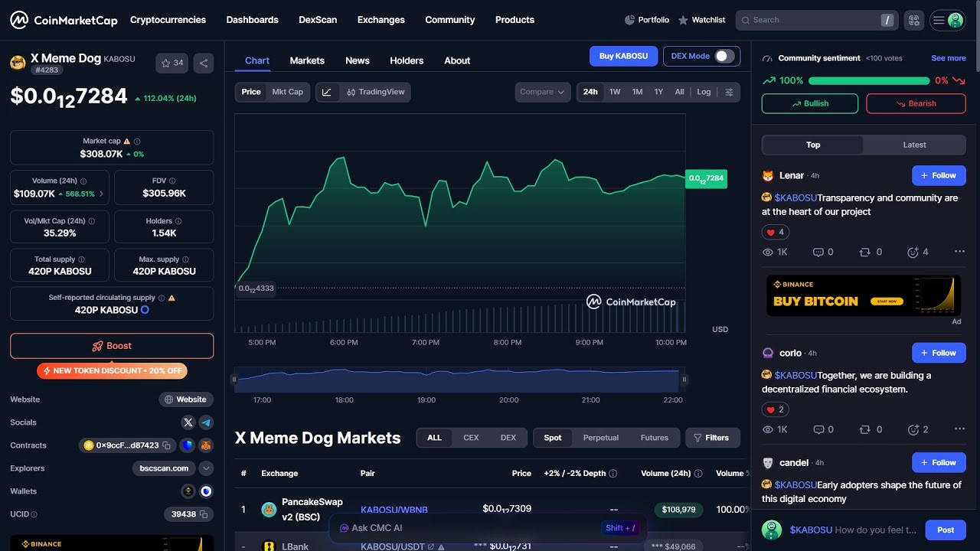
Task: Repost Lenar's post
Action: 871,252
